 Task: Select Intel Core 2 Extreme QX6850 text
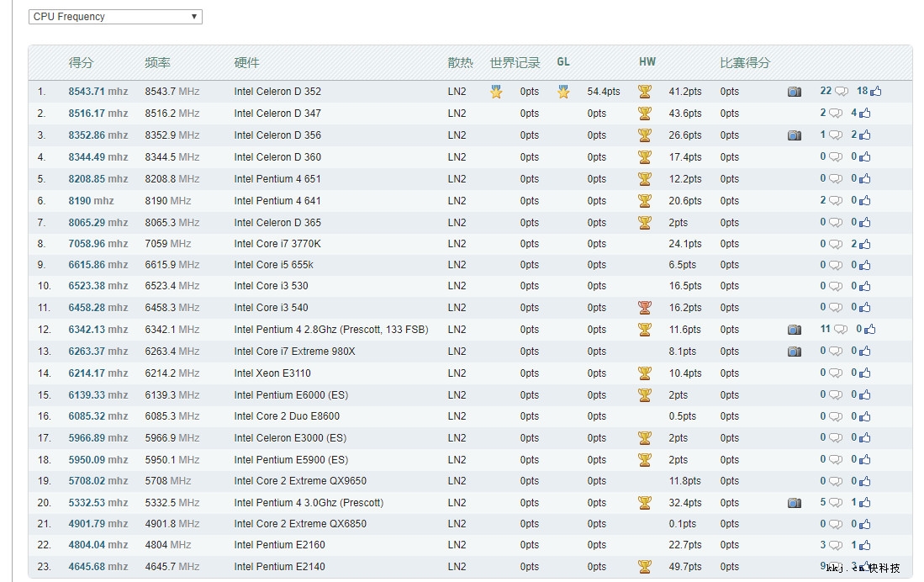click(x=300, y=524)
